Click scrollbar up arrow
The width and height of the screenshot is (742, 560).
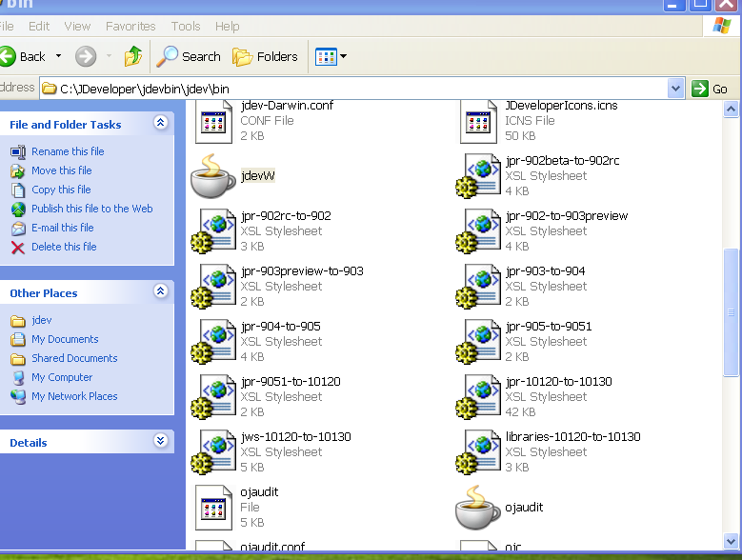(731, 110)
